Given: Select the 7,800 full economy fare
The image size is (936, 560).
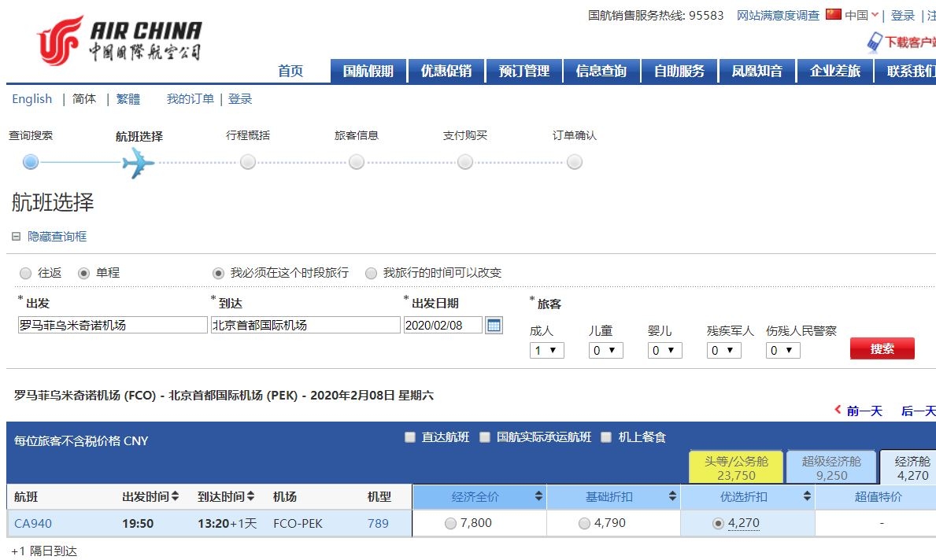Looking at the screenshot, I should pyautogui.click(x=450, y=524).
